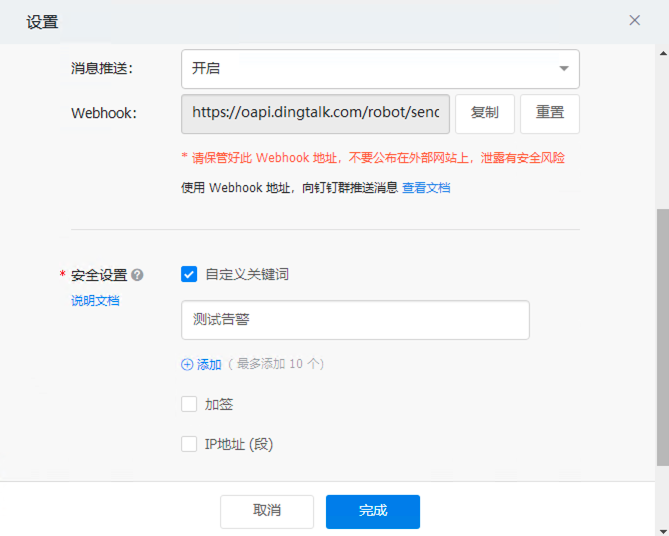
Task: Tick the IP地址 (段) checkbox
Action: pos(189,444)
